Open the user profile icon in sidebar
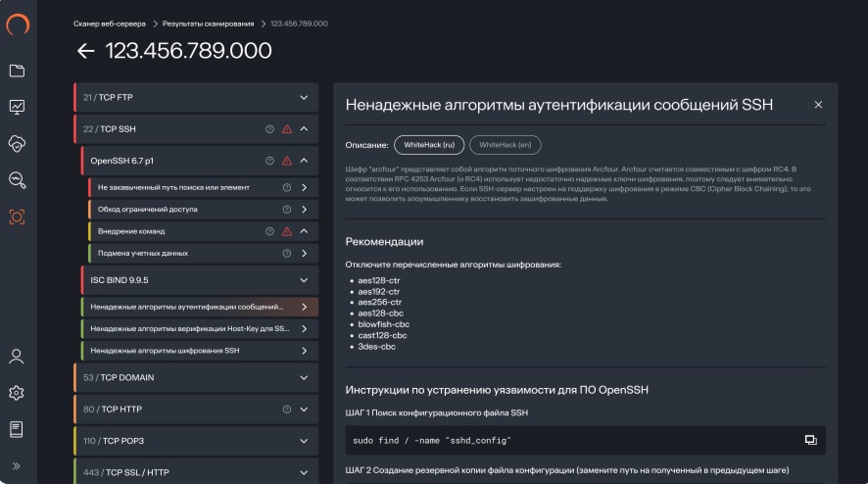 pyautogui.click(x=17, y=357)
